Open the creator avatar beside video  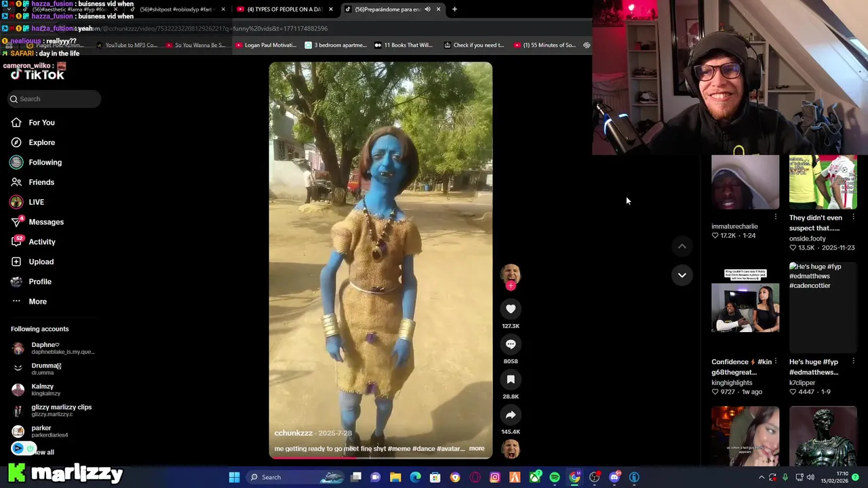511,274
